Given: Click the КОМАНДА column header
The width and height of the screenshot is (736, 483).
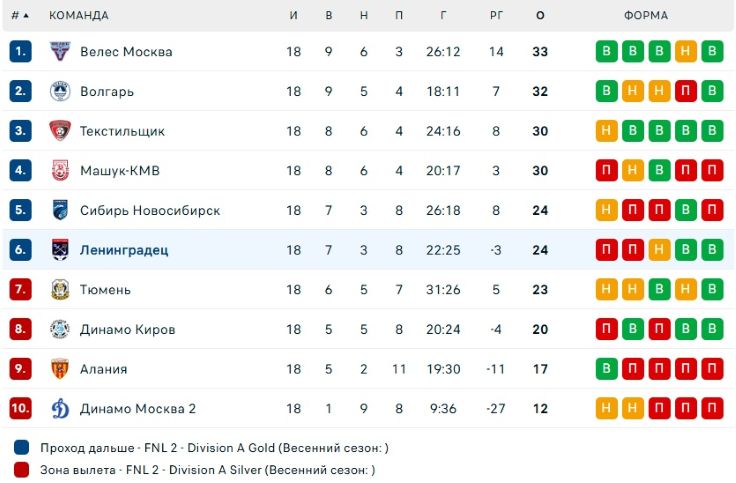Looking at the screenshot, I should point(79,16).
